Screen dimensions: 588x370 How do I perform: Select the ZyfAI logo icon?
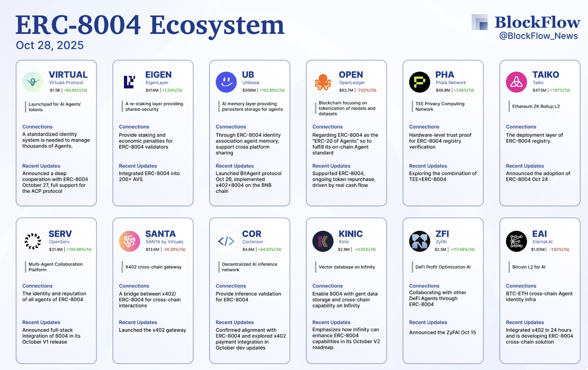pos(419,241)
